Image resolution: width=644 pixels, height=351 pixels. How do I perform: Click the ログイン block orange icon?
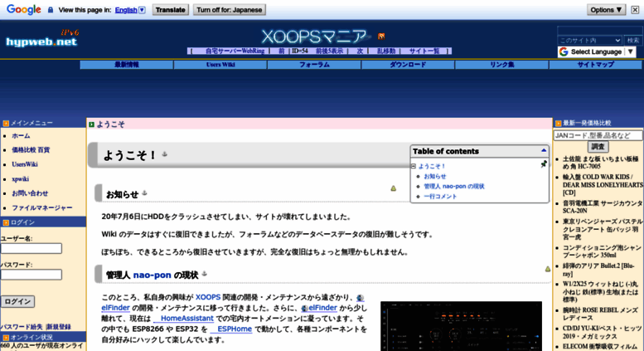pos(6,222)
